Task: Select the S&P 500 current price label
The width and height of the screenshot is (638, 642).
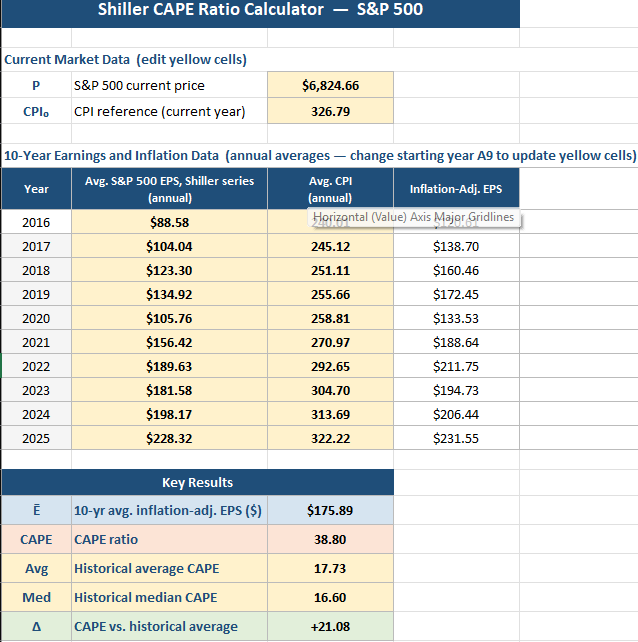Action: [x=169, y=85]
